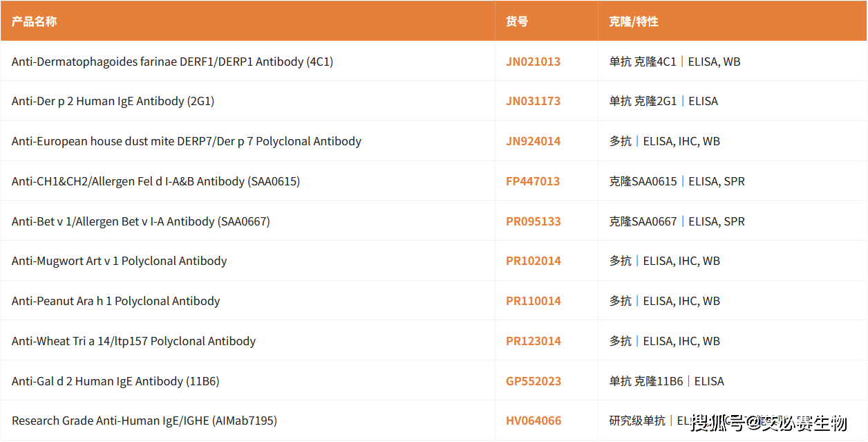The height and width of the screenshot is (442, 868).
Task: Open the PR123014 product link
Action: [533, 341]
